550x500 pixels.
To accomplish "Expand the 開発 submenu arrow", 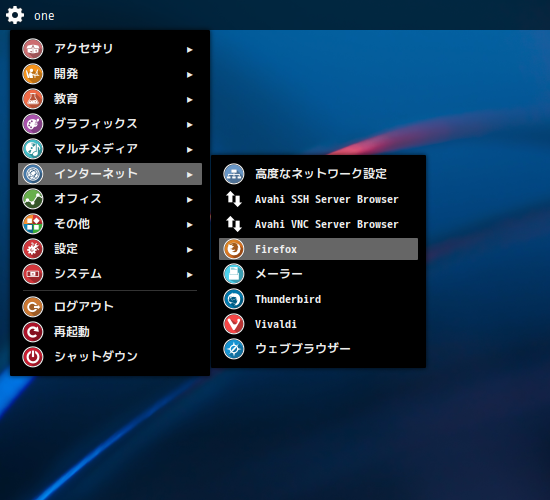I will coord(190,75).
